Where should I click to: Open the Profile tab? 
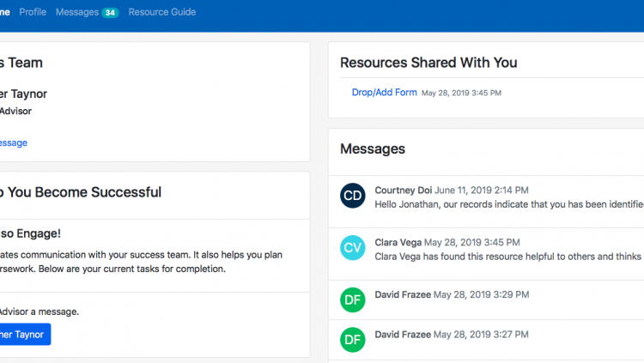coord(33,12)
